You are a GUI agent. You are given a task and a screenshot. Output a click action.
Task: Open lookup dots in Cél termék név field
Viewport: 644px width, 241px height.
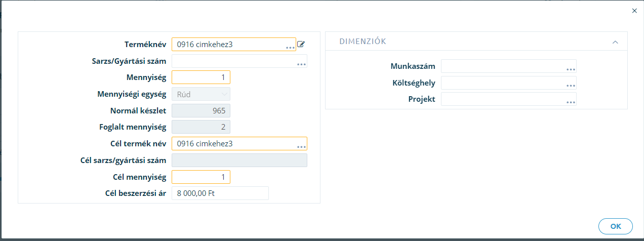point(302,147)
